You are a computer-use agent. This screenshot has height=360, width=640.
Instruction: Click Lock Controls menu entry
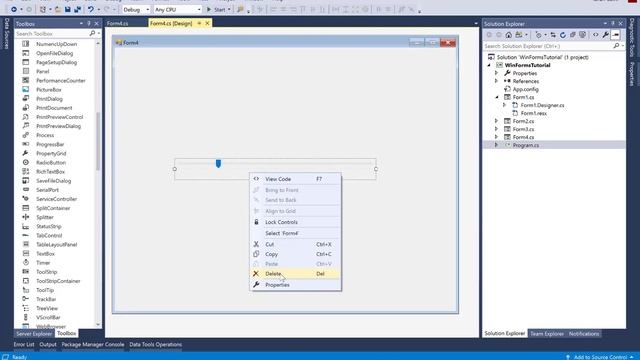(295, 222)
